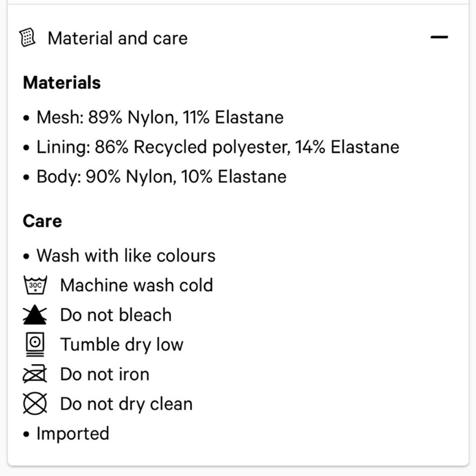This screenshot has height=476, width=476.
Task: Click the do not iron icon
Action: pyautogui.click(x=35, y=375)
